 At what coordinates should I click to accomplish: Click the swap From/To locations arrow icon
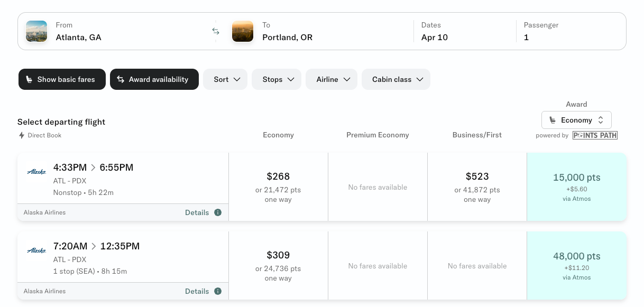[216, 31]
